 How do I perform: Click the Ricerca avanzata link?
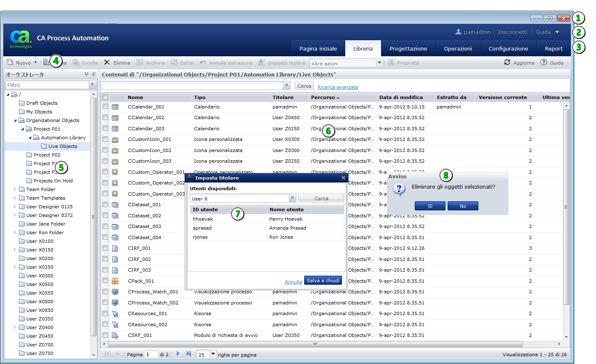(x=337, y=87)
